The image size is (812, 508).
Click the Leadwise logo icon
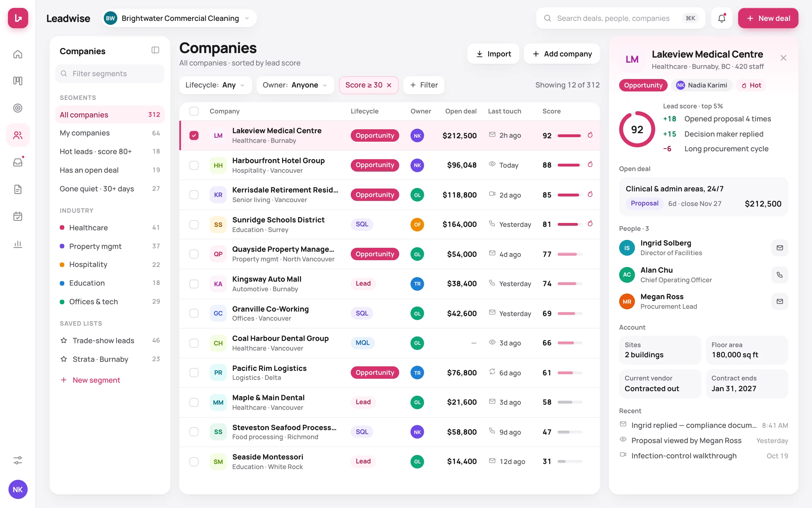coord(18,18)
